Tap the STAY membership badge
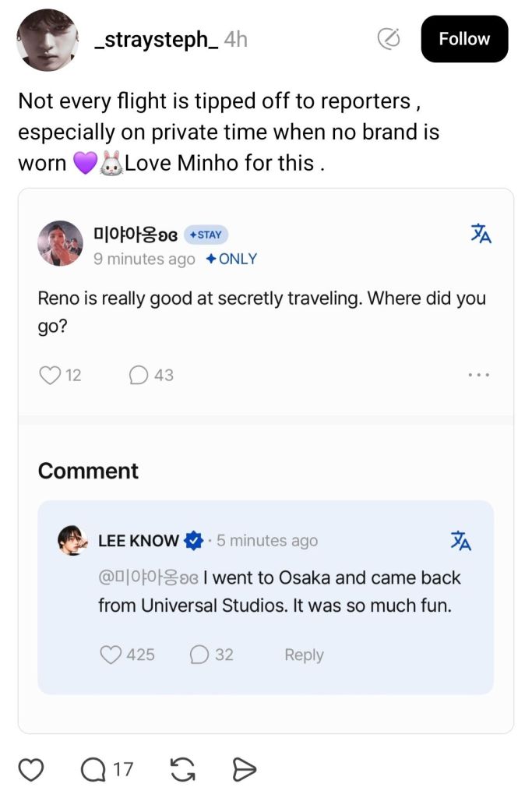This screenshot has width=532, height=798. (206, 235)
